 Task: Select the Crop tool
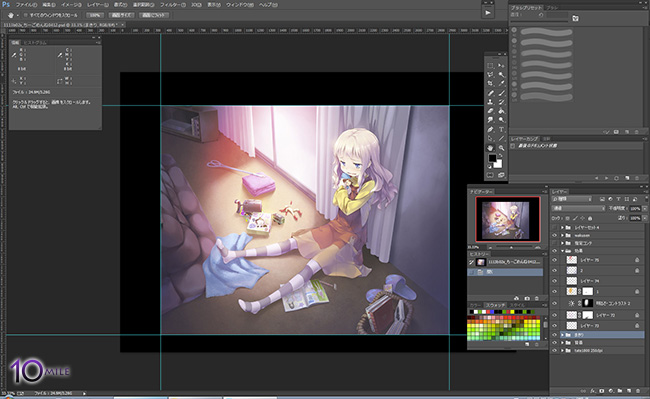click(x=490, y=84)
